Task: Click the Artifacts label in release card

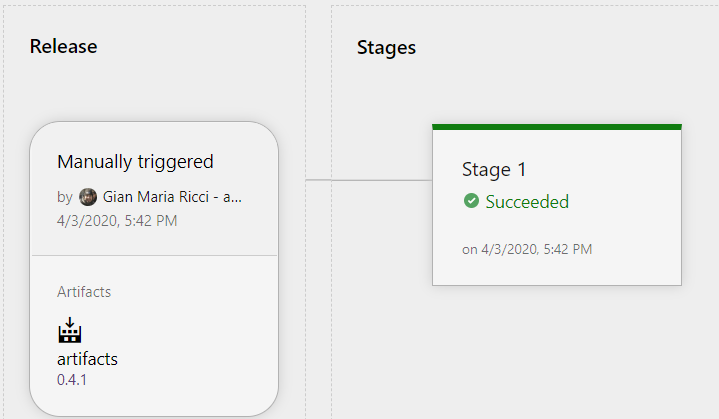Action: click(x=84, y=292)
